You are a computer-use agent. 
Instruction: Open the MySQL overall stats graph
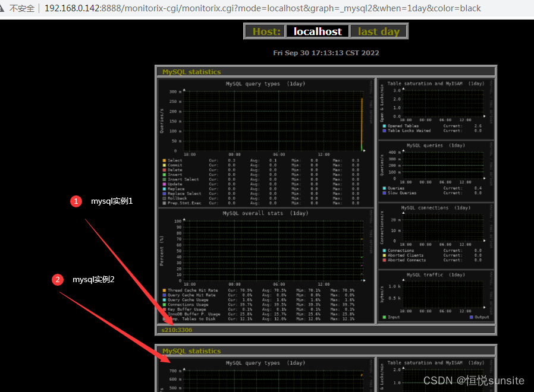click(266, 265)
